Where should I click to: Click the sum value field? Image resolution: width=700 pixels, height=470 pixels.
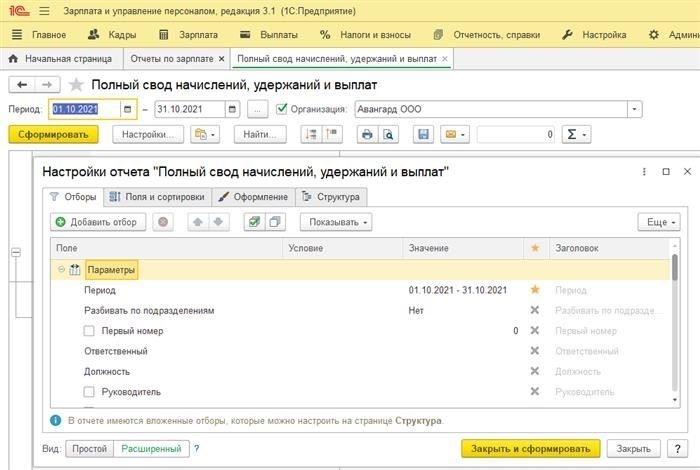point(516,134)
